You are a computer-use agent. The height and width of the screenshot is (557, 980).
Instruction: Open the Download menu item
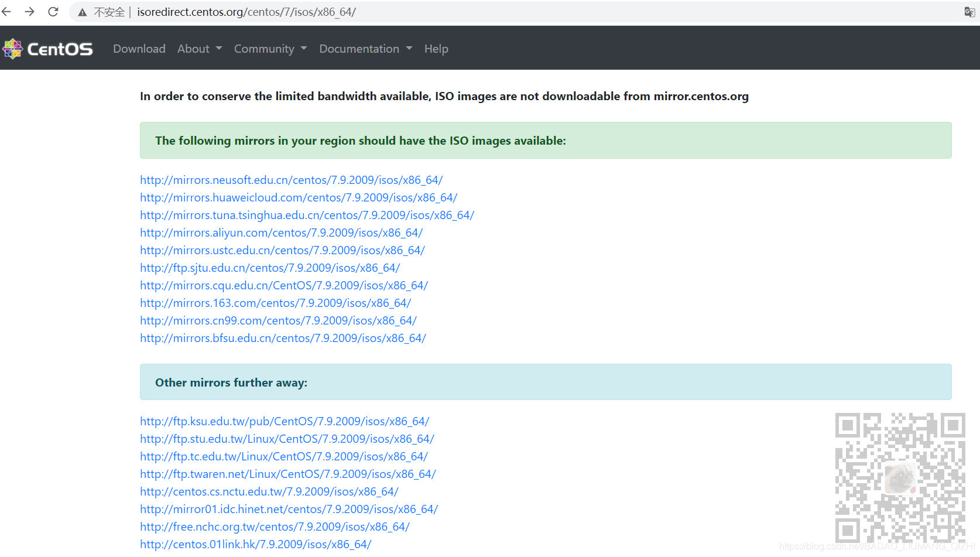[x=139, y=49]
